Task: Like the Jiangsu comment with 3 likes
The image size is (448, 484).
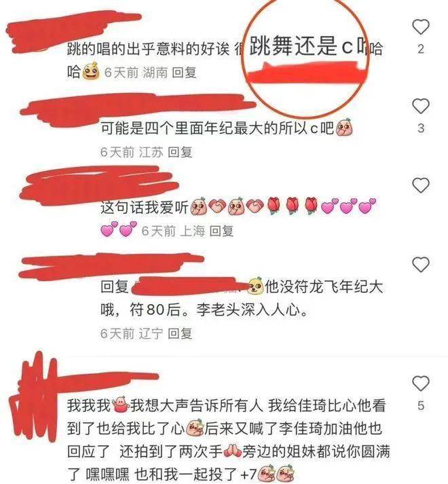Action: coord(421,106)
